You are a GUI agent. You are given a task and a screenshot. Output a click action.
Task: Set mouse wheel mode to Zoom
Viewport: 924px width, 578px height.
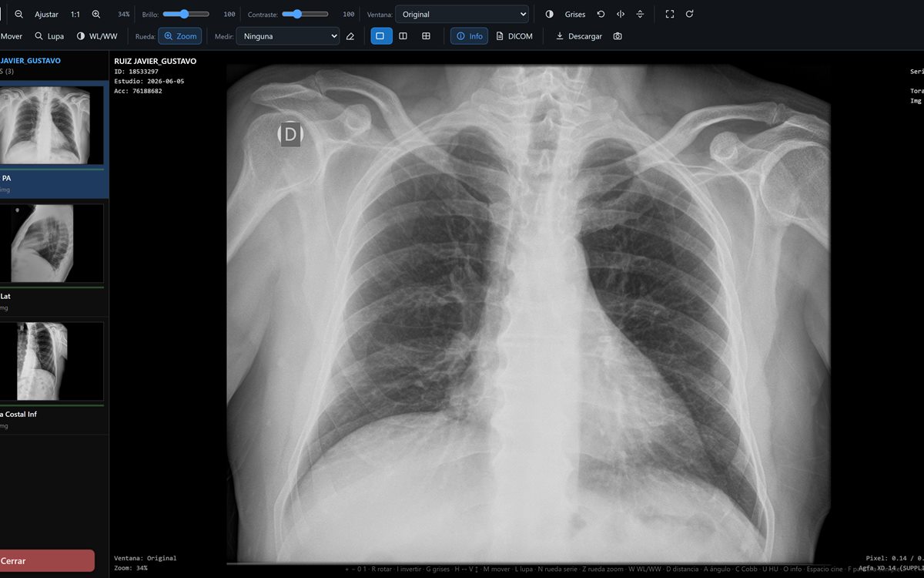point(180,36)
